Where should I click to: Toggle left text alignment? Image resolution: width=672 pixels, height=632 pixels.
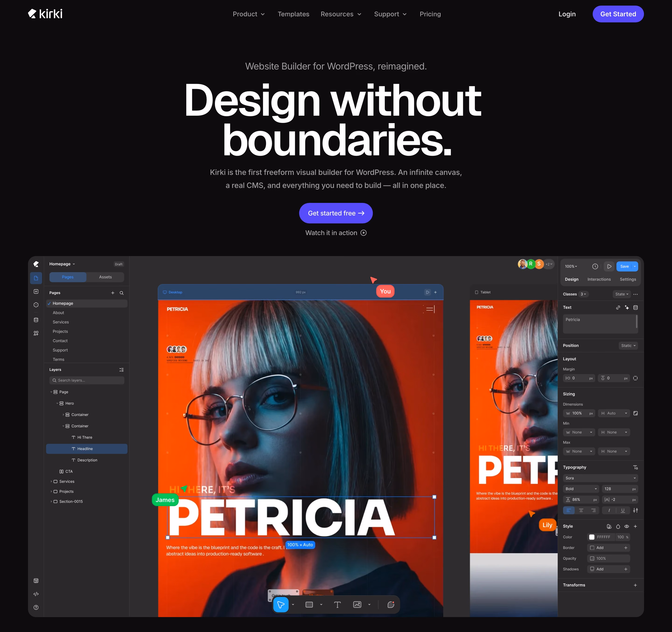[x=569, y=510]
